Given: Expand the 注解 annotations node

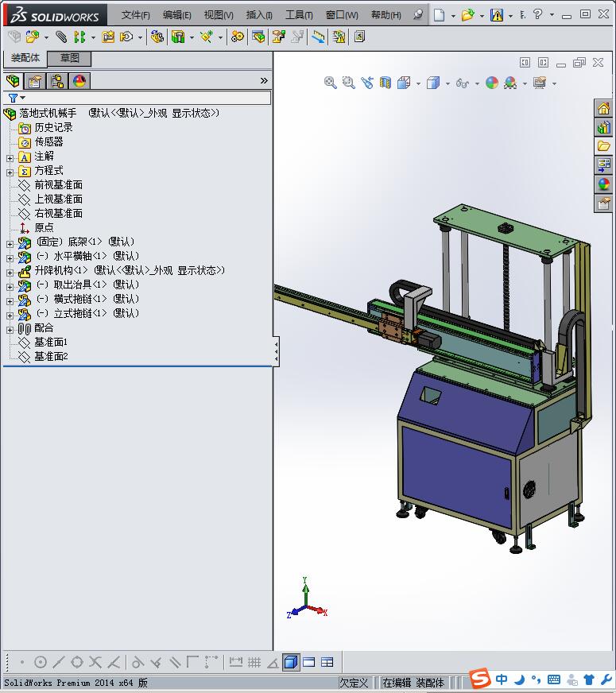Looking at the screenshot, I should 10,158.
